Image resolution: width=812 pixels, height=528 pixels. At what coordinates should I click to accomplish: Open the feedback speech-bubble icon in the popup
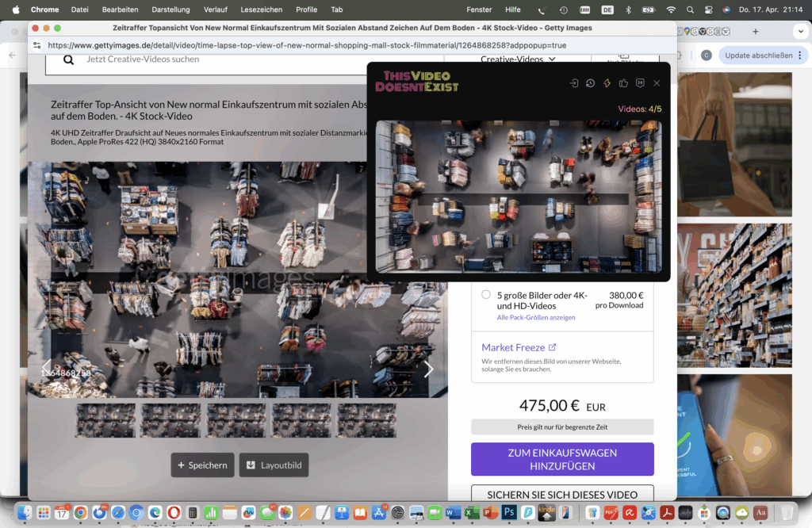640,83
